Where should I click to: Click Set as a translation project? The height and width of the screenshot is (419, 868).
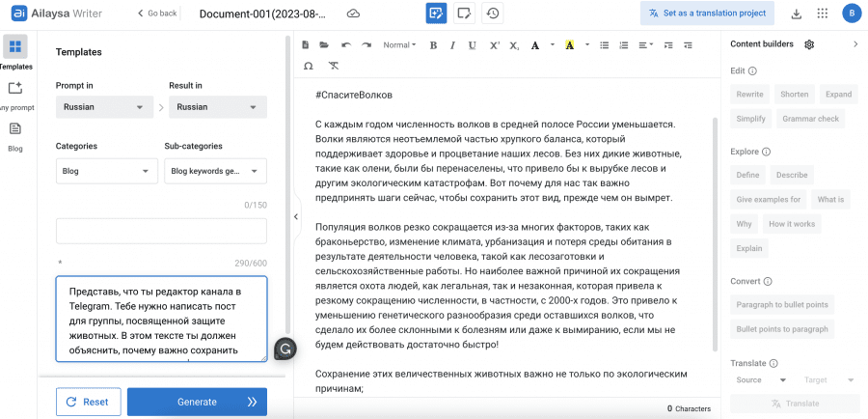coord(707,14)
